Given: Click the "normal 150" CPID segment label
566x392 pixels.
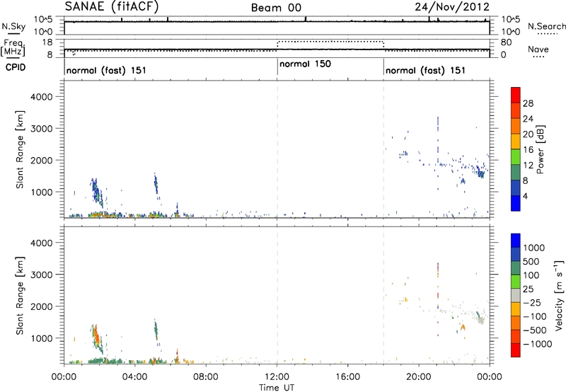Looking at the screenshot, I should coord(305,64).
